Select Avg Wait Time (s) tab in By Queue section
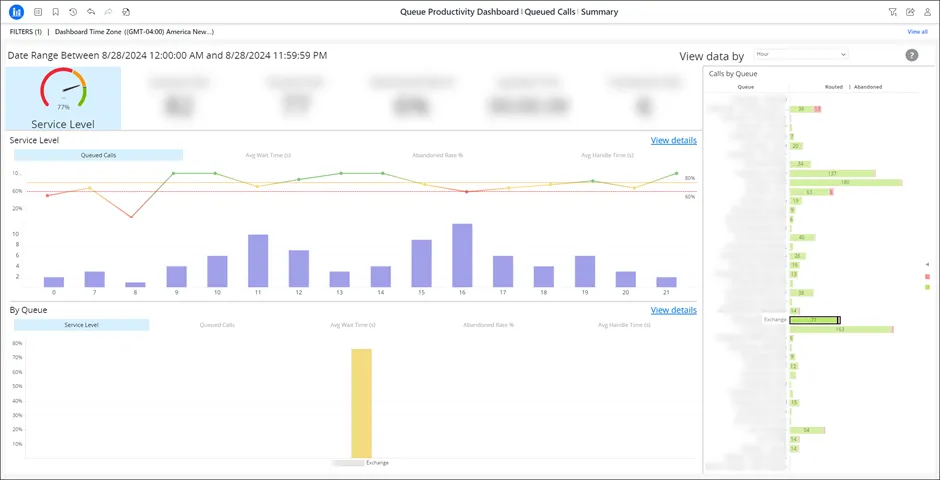 tap(352, 325)
